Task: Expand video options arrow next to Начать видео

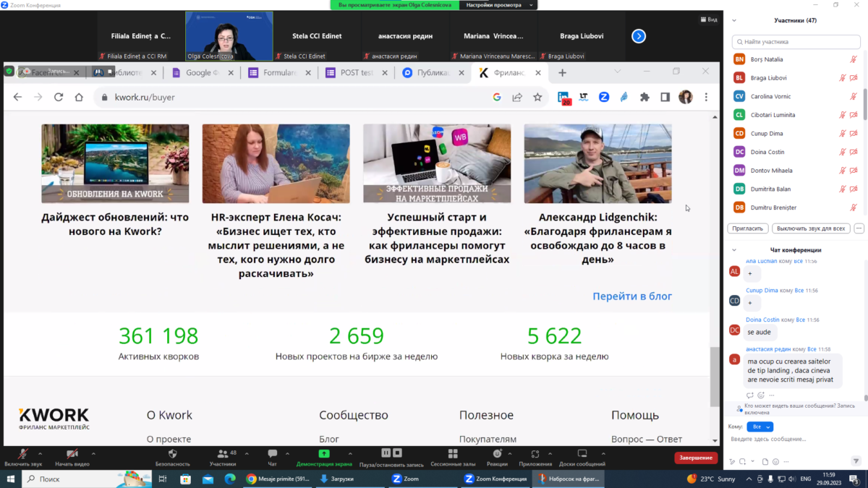Action: coord(93,453)
